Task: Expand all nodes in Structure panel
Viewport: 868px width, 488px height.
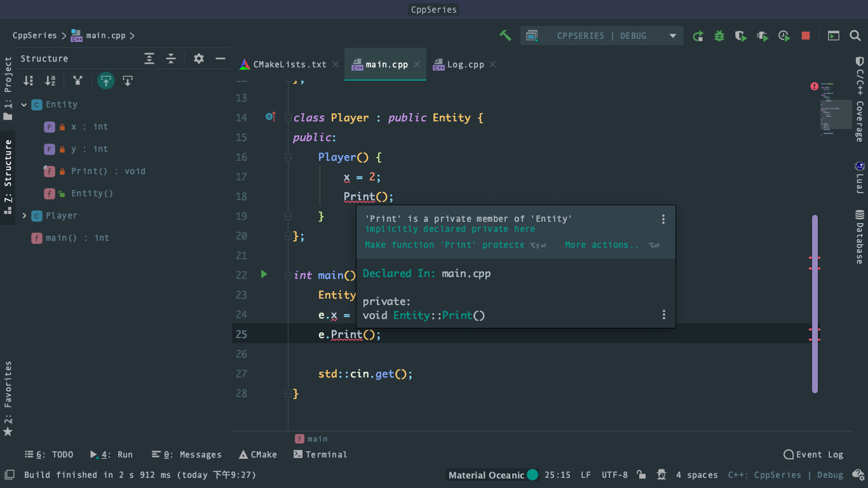Action: tap(149, 58)
